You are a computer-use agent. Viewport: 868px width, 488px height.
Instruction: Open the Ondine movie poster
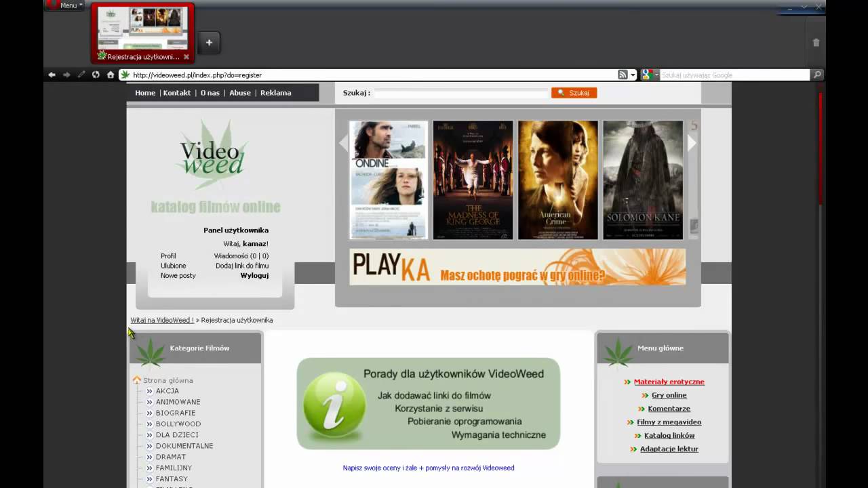[389, 180]
